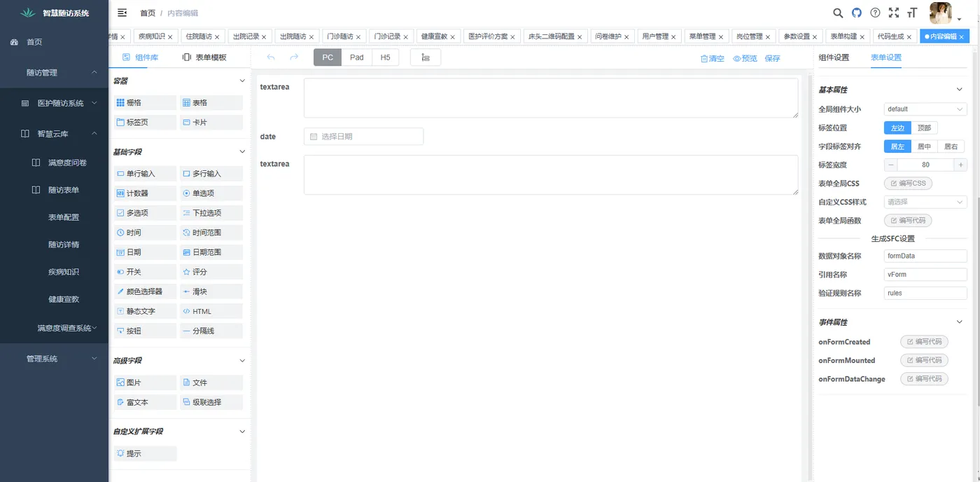Add the 滑块 slider field
The image size is (980, 482).
coord(211,291)
